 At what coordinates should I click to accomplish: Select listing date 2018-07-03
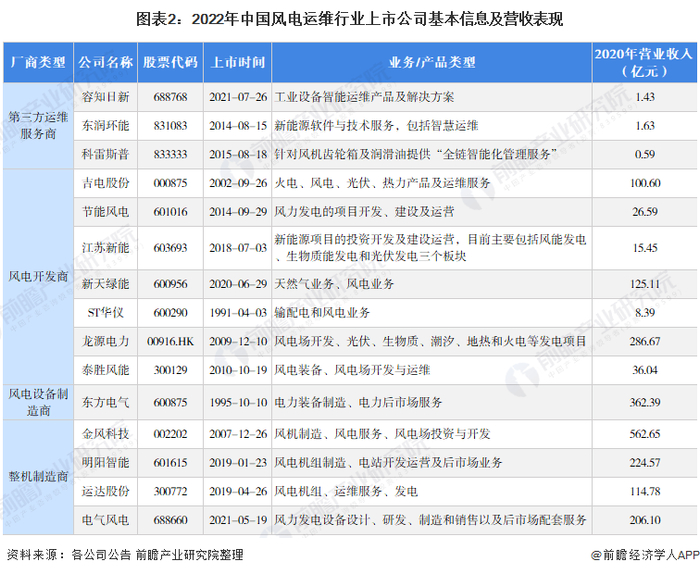click(x=238, y=248)
